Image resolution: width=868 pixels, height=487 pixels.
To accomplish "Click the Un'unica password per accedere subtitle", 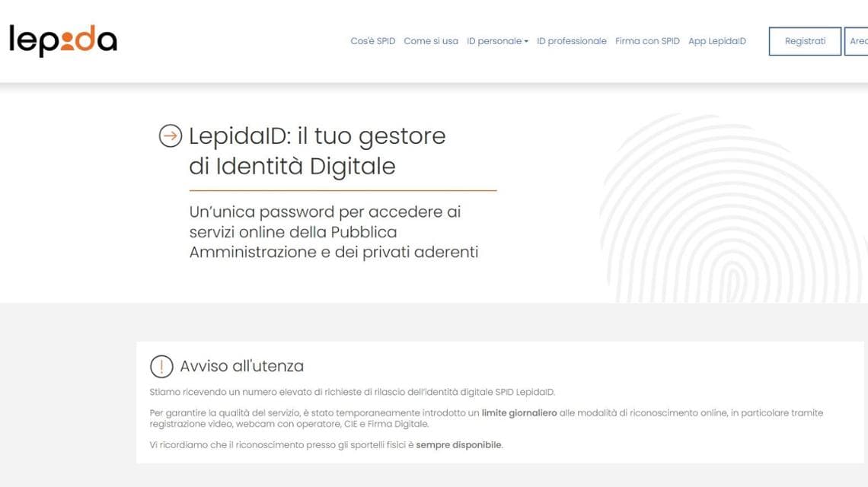I will (x=333, y=232).
